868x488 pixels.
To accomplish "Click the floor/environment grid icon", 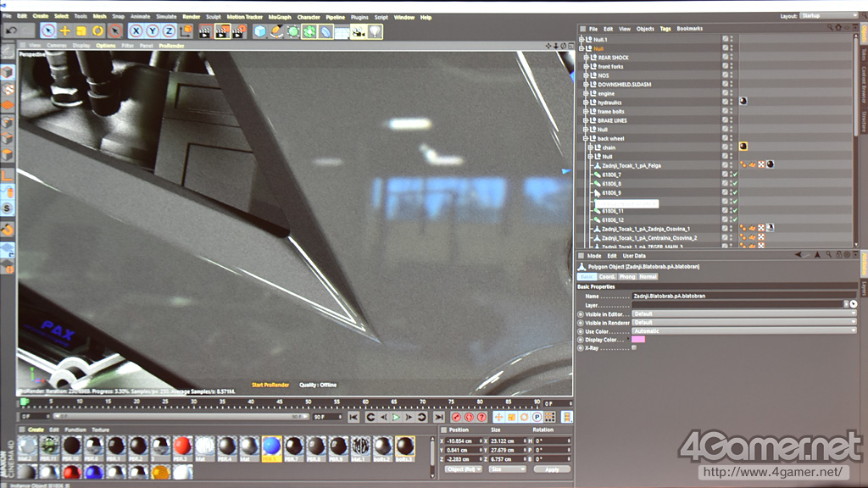I will (342, 31).
